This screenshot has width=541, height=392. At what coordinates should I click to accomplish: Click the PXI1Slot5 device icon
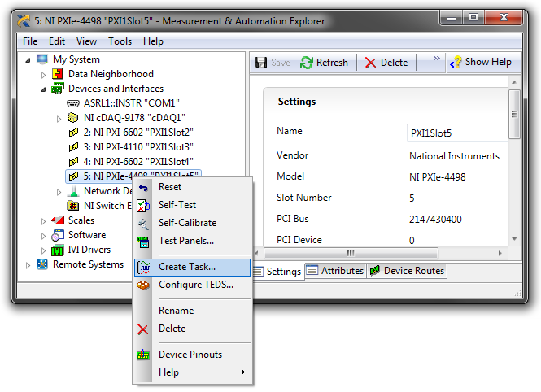pos(73,176)
